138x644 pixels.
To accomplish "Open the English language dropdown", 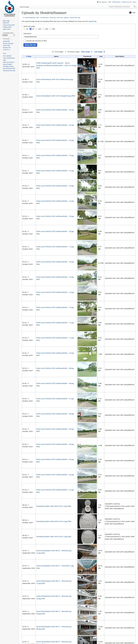I will (x=8, y=35).
